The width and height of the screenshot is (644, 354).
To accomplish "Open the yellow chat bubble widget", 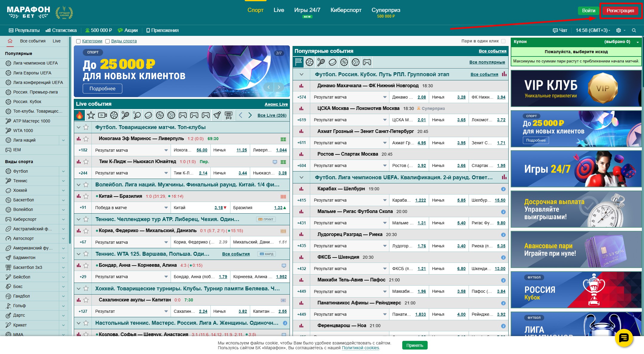I will [624, 338].
